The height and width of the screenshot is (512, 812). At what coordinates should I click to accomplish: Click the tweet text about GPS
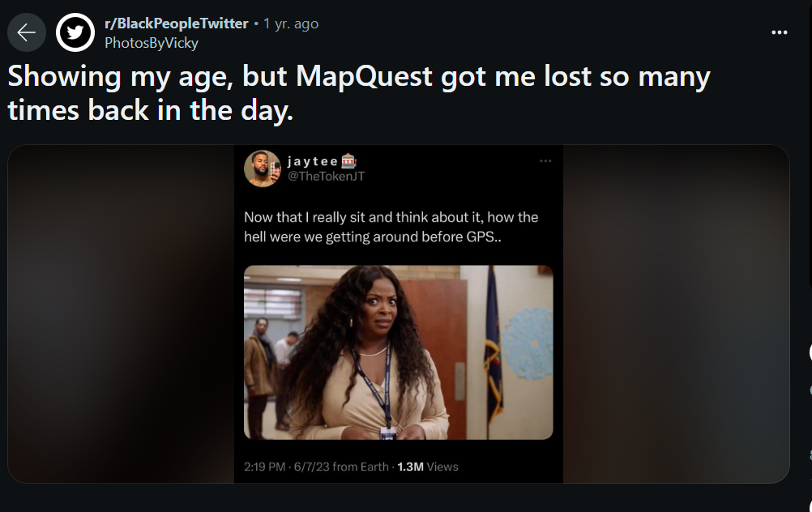[391, 227]
